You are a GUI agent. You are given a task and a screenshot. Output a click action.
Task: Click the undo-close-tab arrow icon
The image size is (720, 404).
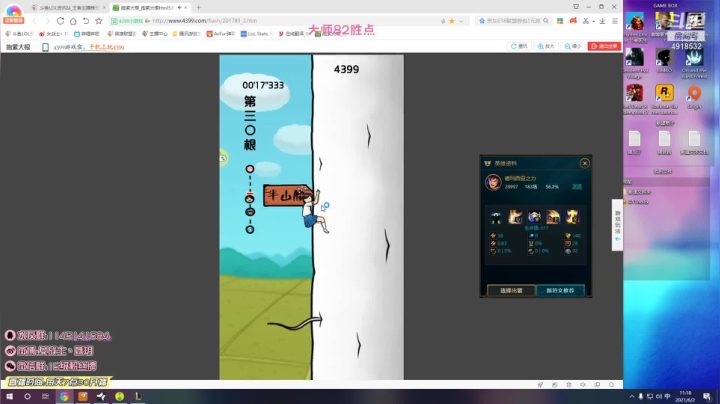tap(86, 21)
